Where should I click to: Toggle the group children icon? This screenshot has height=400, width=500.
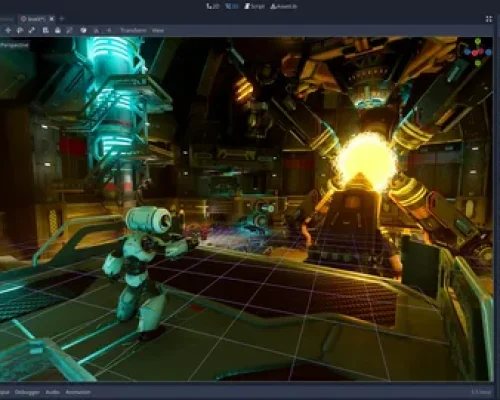[x=69, y=30]
